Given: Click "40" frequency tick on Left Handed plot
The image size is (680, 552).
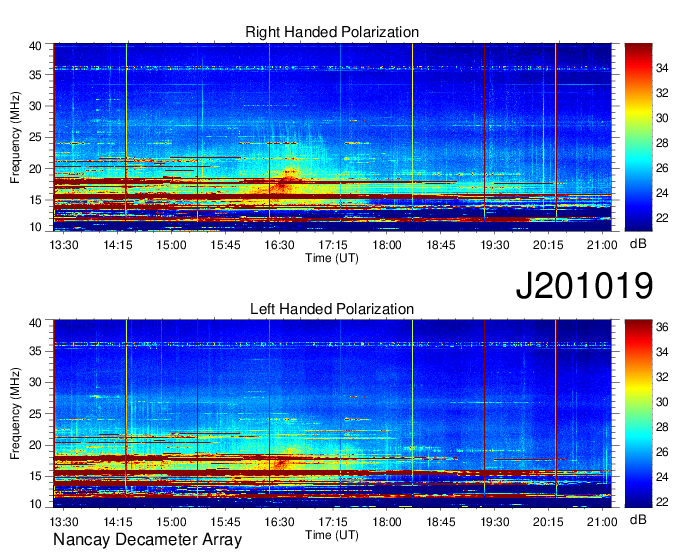Looking at the screenshot, I should [x=36, y=323].
